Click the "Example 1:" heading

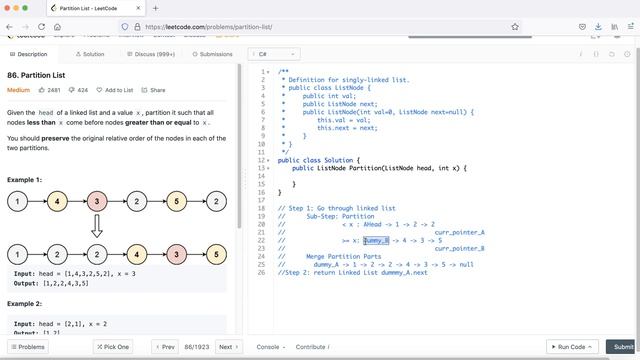click(x=24, y=180)
